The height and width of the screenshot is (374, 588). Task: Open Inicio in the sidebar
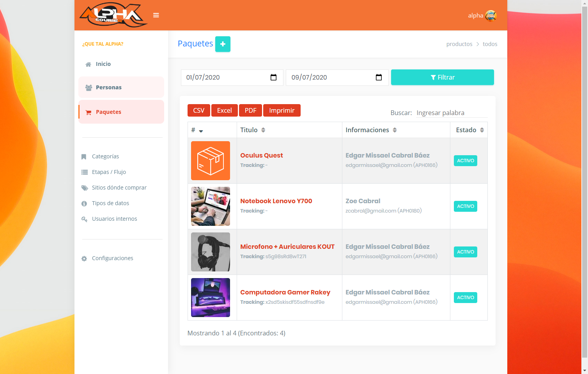pos(121,64)
